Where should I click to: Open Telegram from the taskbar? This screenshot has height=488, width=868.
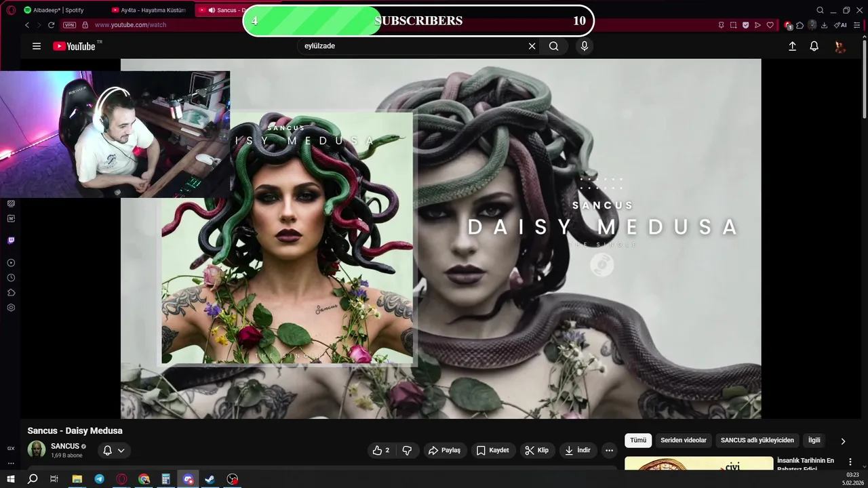100,479
